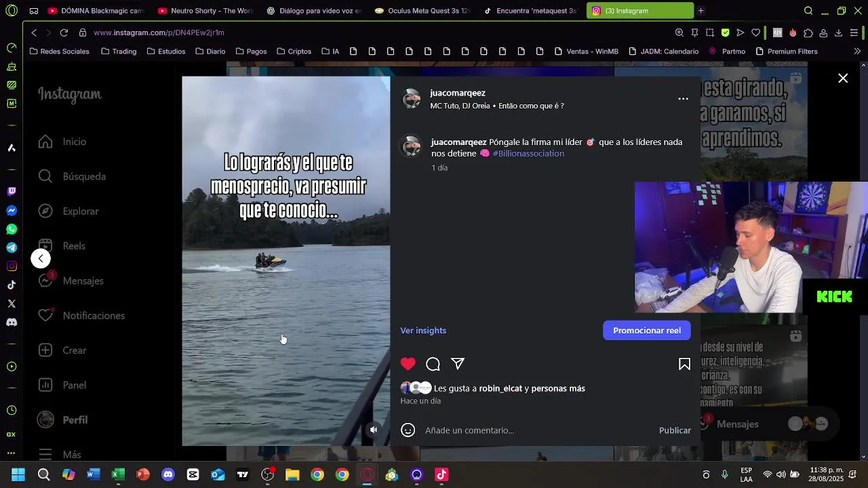This screenshot has height=488, width=868.
Task: Click the address bar URL
Action: click(159, 33)
